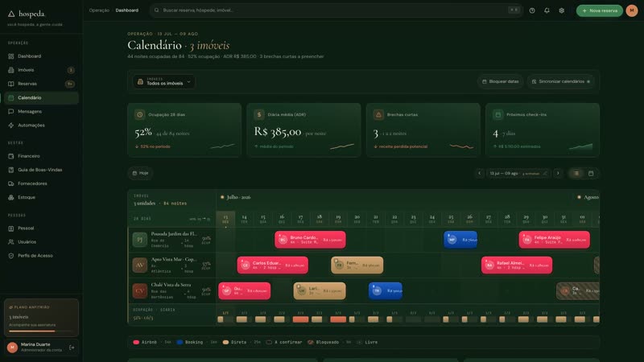Go to next date range arrow

coord(558,174)
